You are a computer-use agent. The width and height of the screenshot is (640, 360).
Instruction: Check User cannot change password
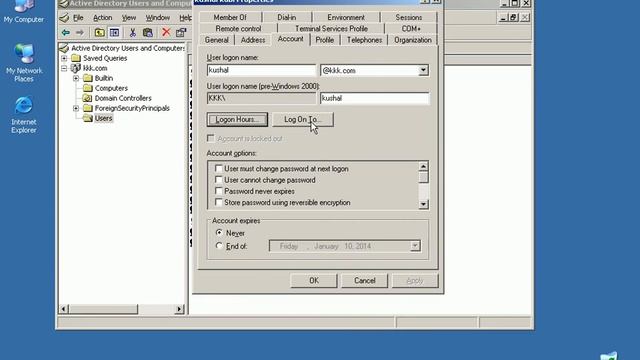[219, 180]
